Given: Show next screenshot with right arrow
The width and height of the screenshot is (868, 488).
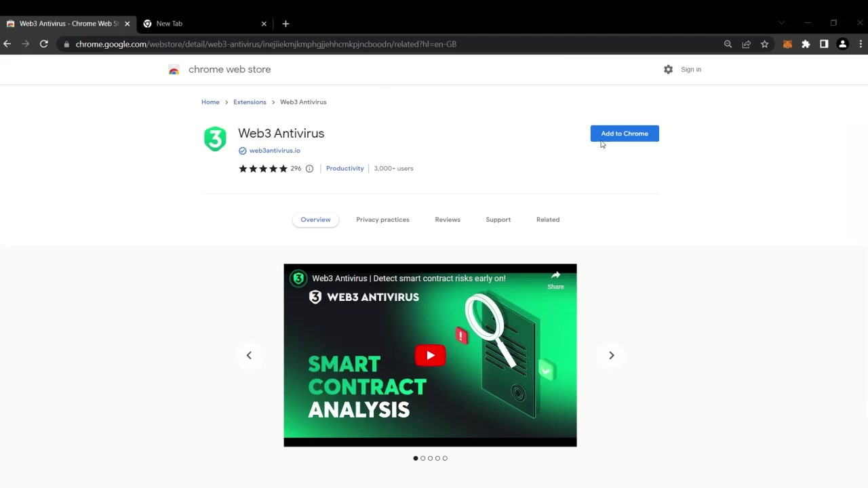Looking at the screenshot, I should click(x=611, y=355).
